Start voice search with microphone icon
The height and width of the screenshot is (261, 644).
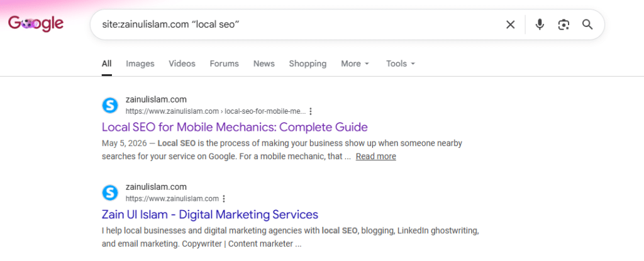pos(540,25)
